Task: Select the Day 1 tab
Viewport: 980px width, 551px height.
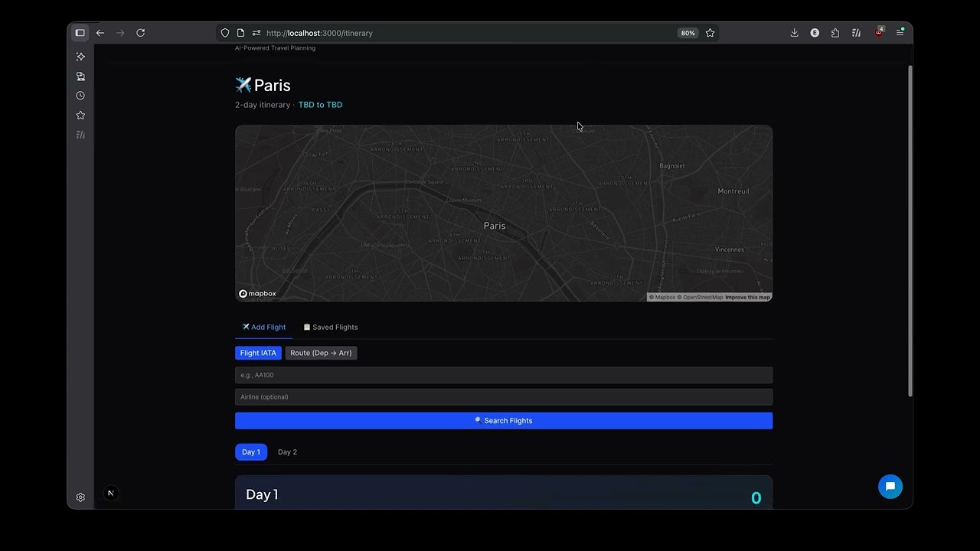Action: tap(251, 452)
